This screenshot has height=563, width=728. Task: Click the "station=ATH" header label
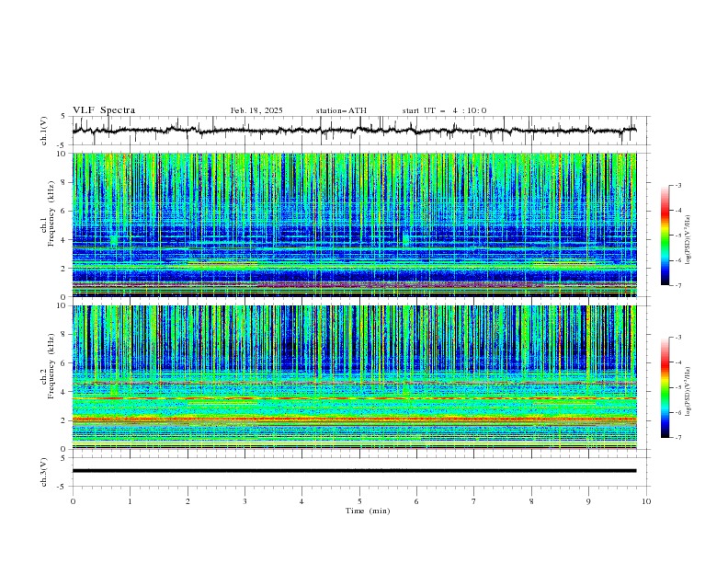[341, 110]
